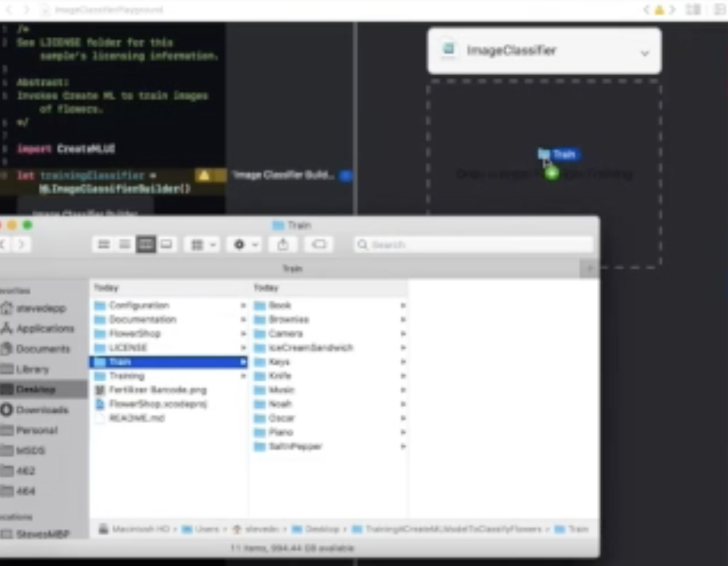
Task: Click the add tab plus button
Action: tap(590, 269)
